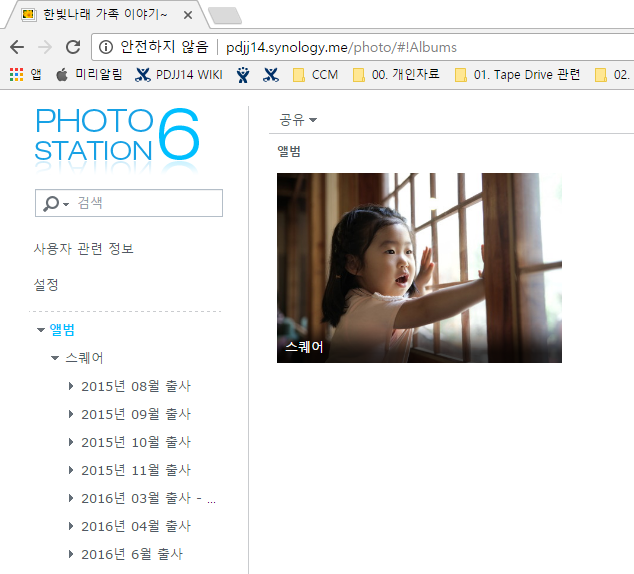Open the Apps grid bookmark icon
The width and height of the screenshot is (634, 574).
[x=16, y=74]
